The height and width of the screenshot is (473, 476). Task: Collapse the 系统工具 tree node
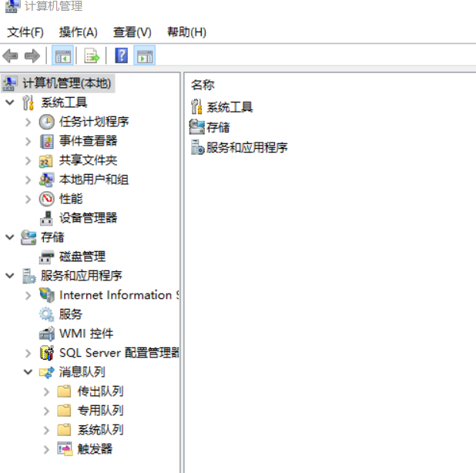pyautogui.click(x=10, y=102)
